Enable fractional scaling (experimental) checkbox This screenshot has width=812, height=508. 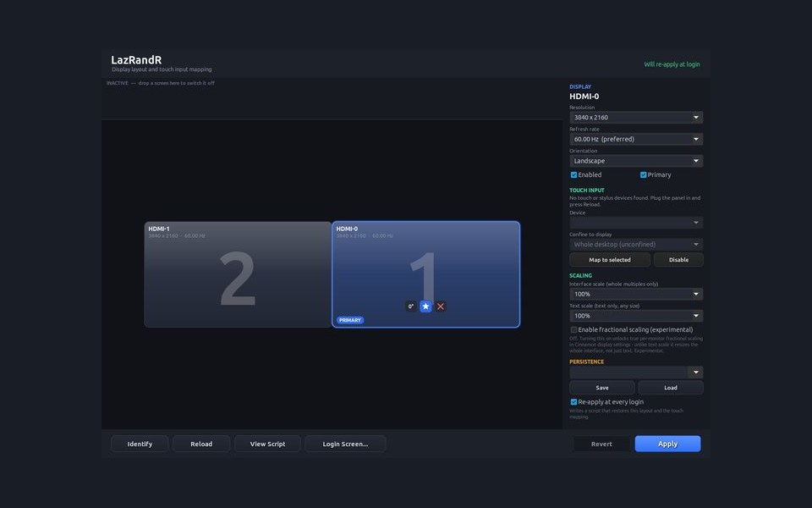pos(573,329)
